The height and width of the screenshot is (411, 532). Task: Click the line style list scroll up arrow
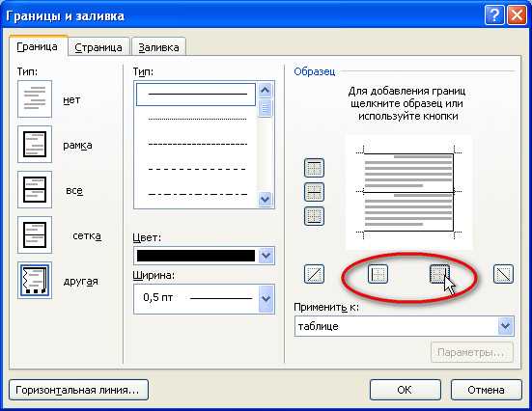(265, 90)
